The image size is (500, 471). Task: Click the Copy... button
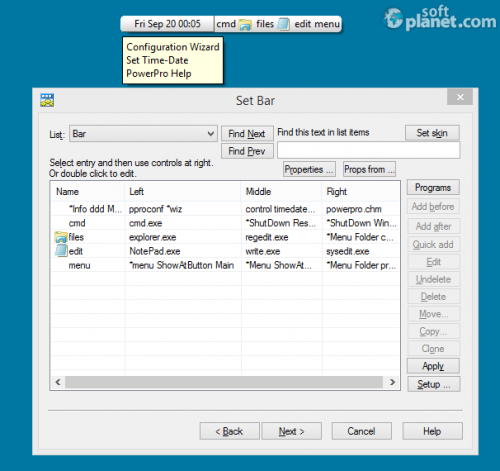click(433, 331)
